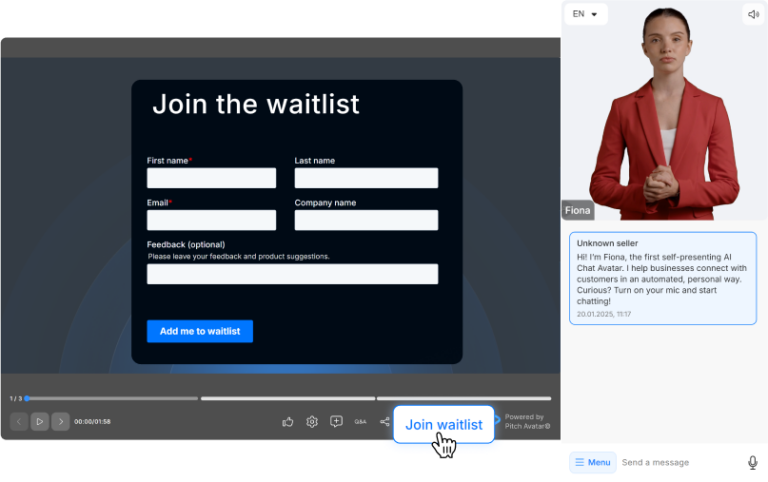Focus the Company name field

pyautogui.click(x=366, y=220)
